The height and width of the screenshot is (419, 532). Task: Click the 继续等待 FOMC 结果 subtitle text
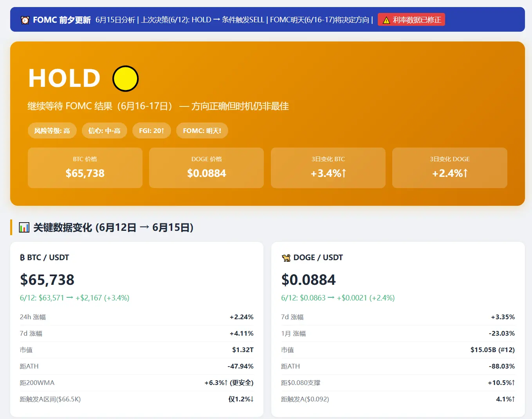point(158,106)
